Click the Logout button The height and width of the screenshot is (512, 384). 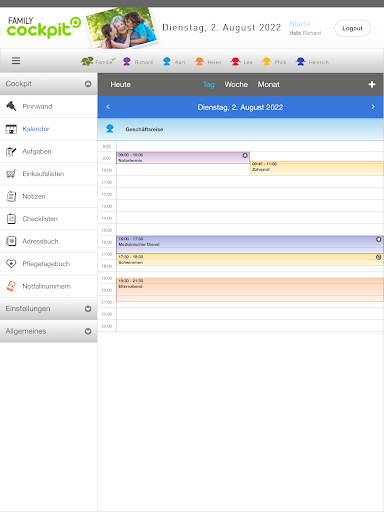[352, 28]
